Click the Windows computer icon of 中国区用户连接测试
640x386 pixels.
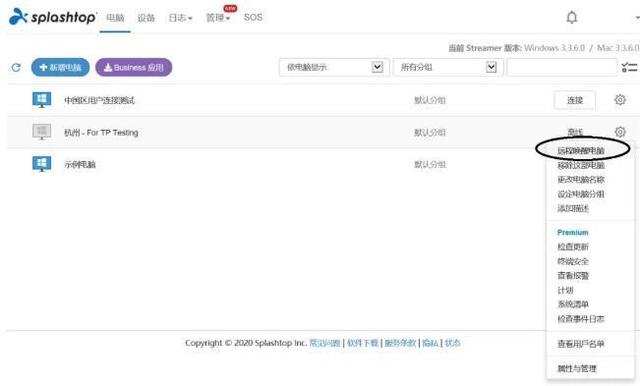[x=42, y=100]
